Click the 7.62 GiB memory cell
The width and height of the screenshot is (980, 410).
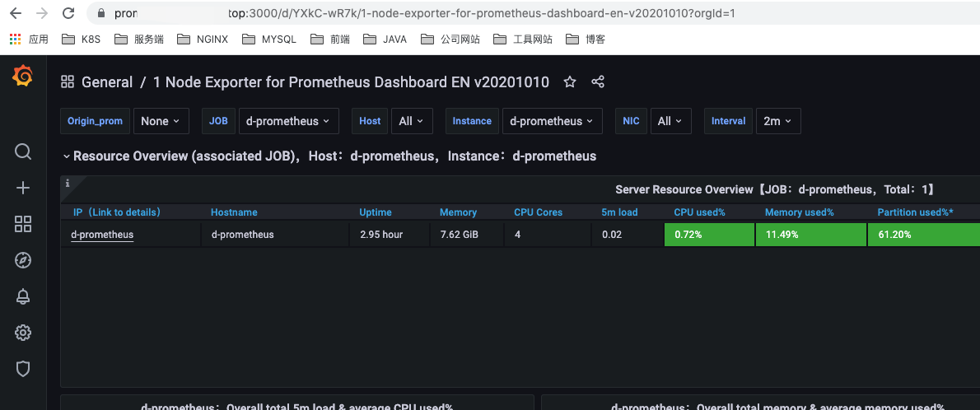coord(468,235)
